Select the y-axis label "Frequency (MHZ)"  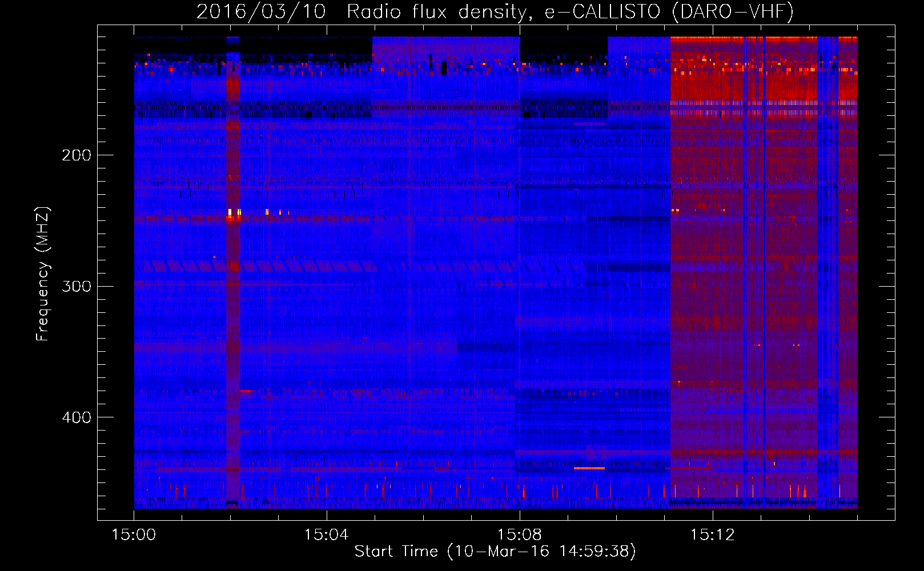[x=43, y=274]
